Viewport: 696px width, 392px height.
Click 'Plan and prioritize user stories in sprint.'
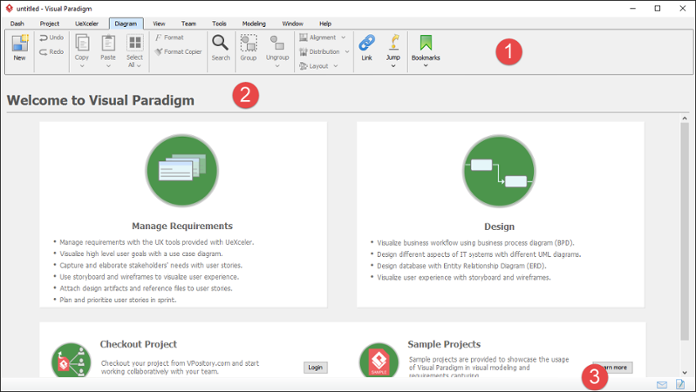pyautogui.click(x=118, y=300)
